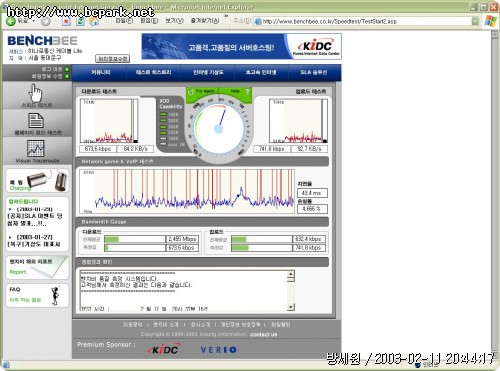Click the upload average bar showing 632.4 kbps

(262, 239)
